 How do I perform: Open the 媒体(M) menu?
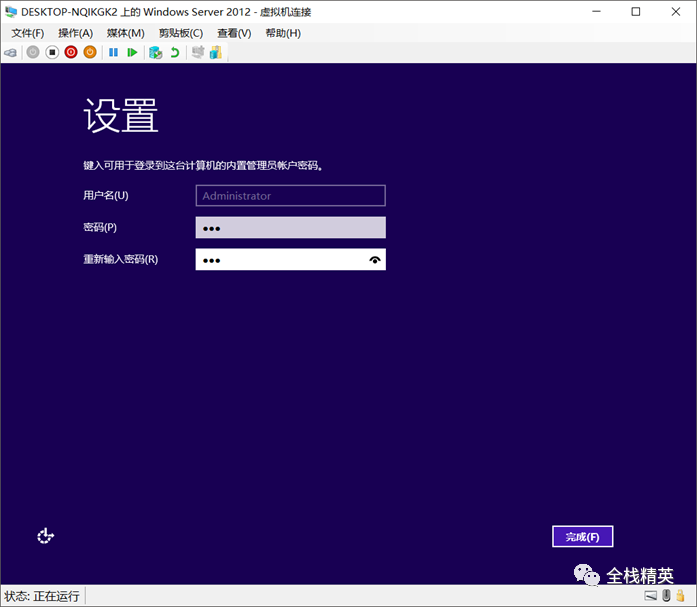point(125,33)
